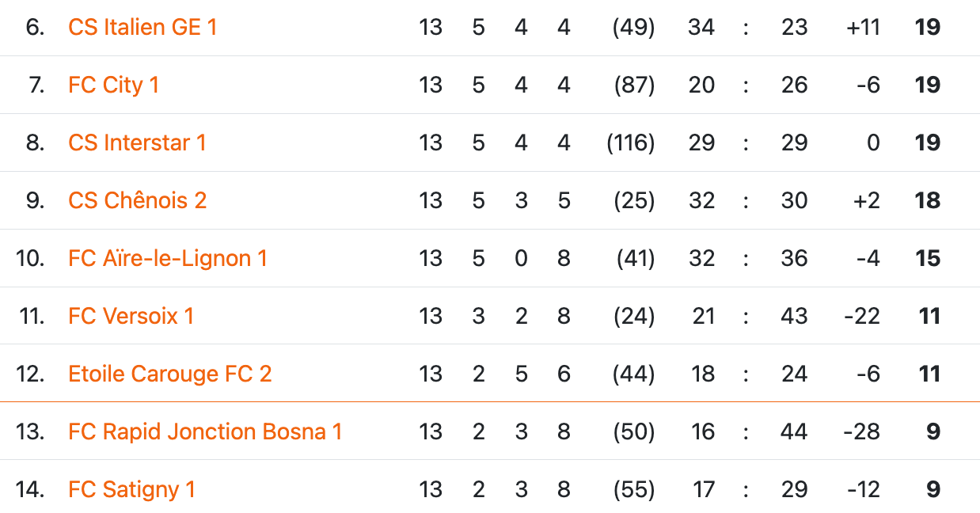Screen dimensions: 980x513
Task: Click the rank number 14. in the table
Action: click(x=30, y=489)
